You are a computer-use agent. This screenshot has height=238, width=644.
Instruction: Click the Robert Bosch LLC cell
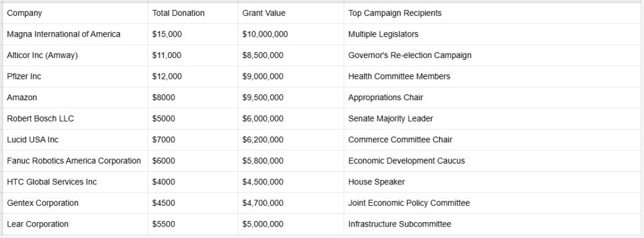[75, 119]
